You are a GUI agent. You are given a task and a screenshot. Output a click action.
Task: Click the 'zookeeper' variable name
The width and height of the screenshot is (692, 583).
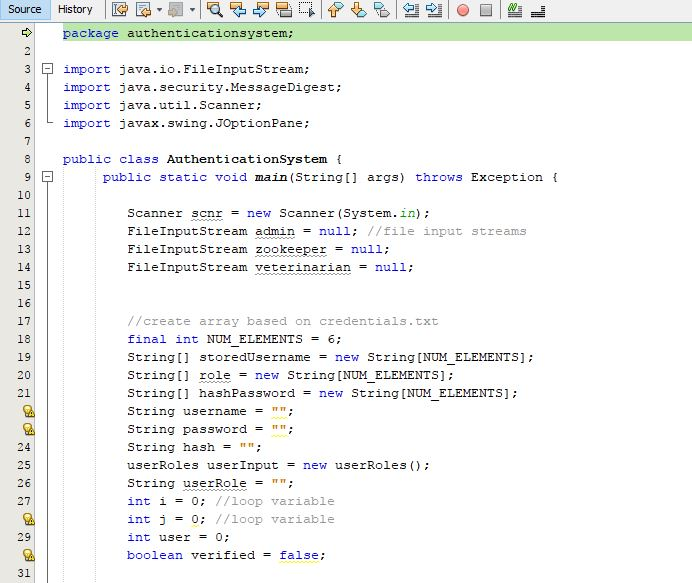click(x=291, y=249)
